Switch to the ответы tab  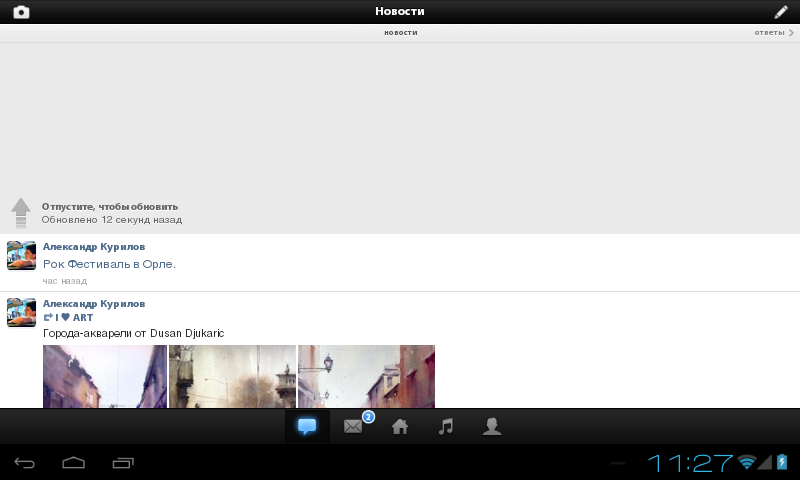point(774,33)
